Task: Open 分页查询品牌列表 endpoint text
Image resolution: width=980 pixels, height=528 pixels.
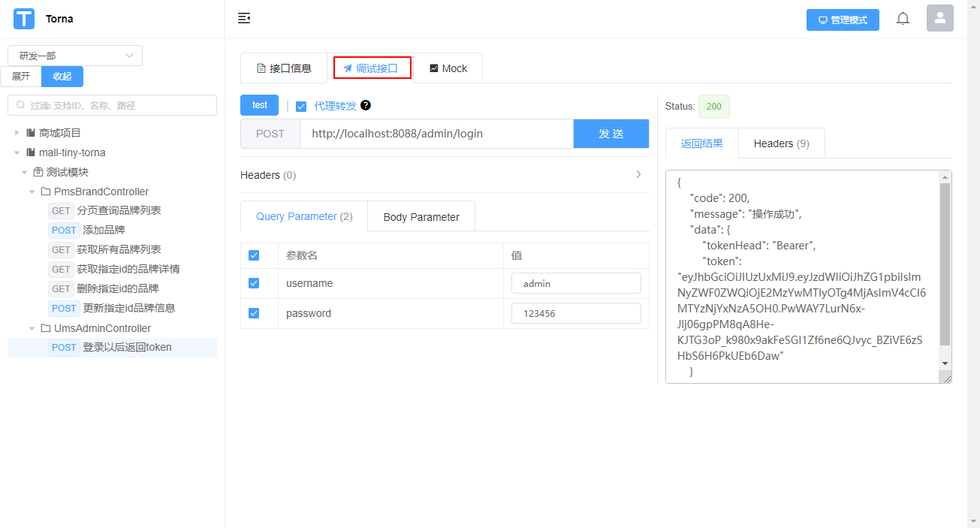Action: pos(119,210)
